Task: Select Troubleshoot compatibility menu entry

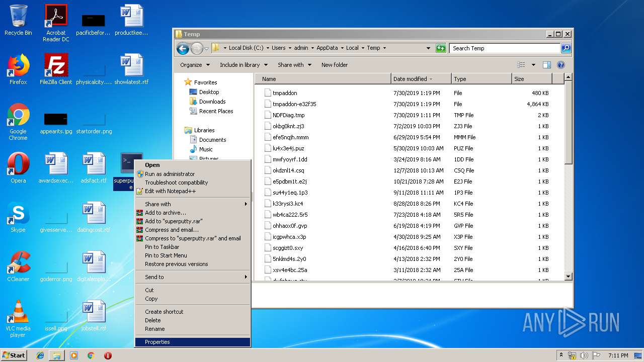Action: coord(193,183)
